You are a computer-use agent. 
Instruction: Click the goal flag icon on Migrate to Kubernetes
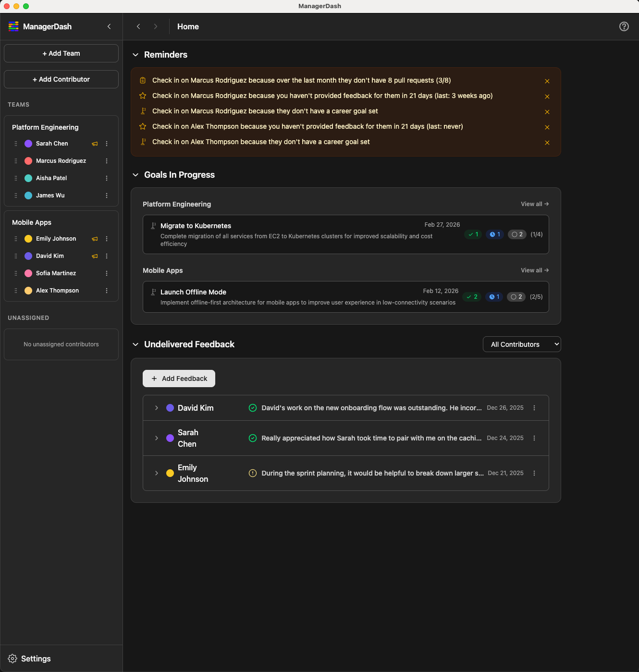click(153, 225)
